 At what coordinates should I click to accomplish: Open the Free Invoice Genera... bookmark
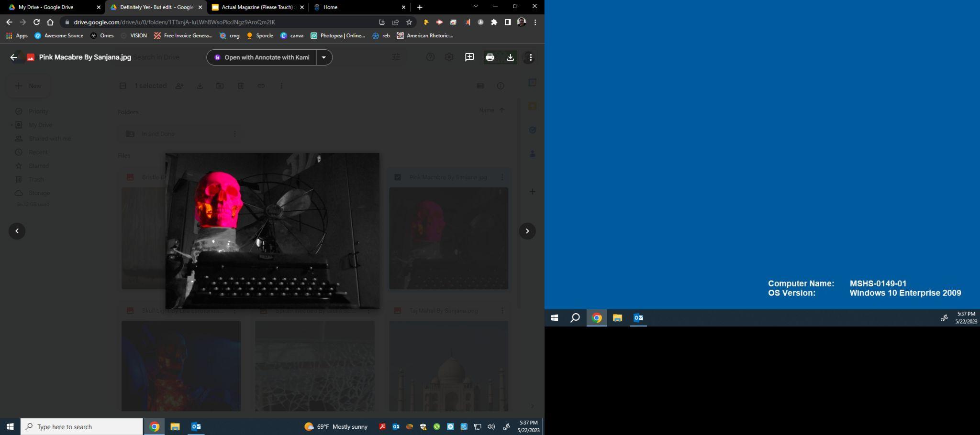pos(183,35)
